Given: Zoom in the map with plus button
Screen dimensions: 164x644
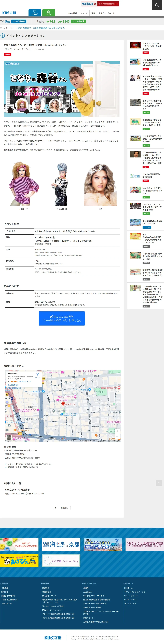Looking at the screenshot, I should point(117,431).
